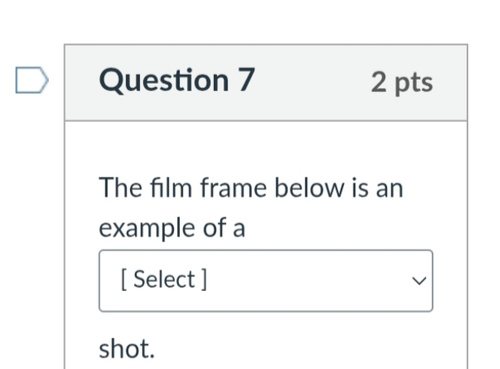Click the word 'shot.' below dropdown

[127, 349]
